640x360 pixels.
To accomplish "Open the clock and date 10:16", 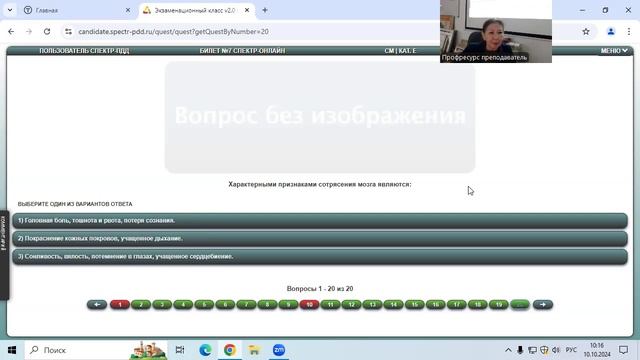I will click(597, 350).
